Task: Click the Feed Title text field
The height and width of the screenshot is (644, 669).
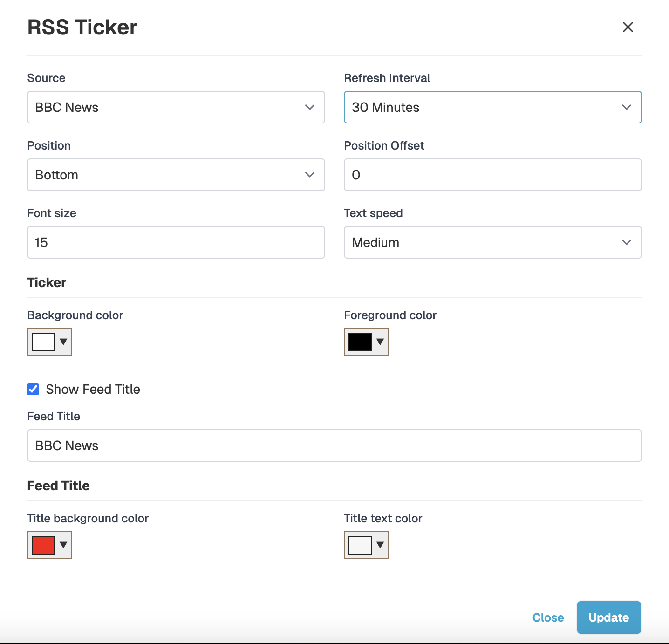Action: coord(334,445)
